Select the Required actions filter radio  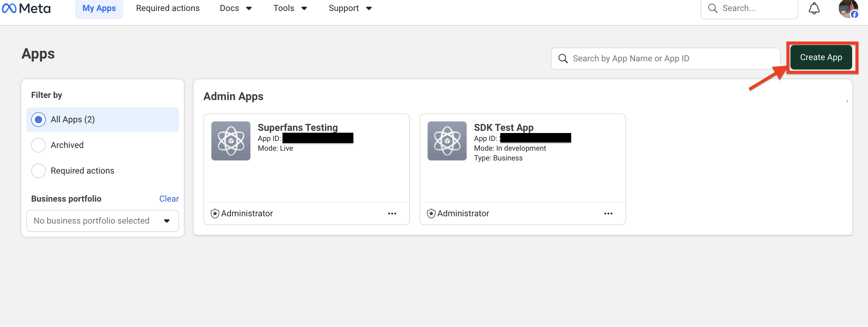[x=38, y=171]
